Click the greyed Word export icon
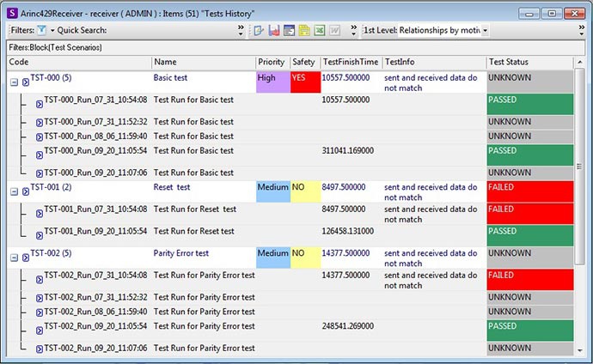593x364 pixels. (334, 30)
